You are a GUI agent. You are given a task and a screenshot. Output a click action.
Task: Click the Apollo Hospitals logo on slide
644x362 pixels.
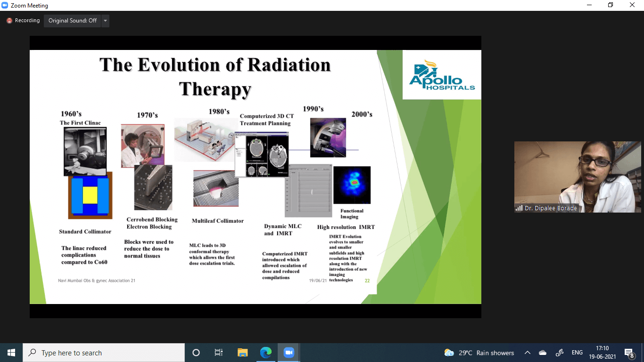tap(442, 75)
